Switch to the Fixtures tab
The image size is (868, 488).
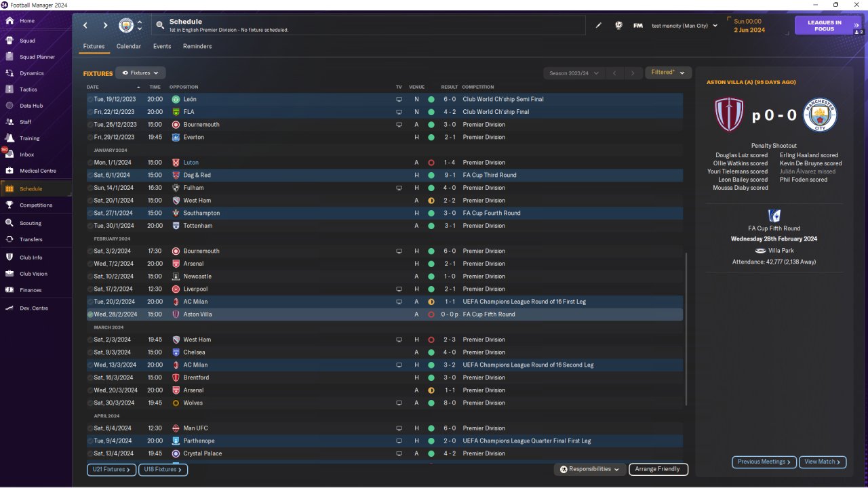pyautogui.click(x=94, y=46)
